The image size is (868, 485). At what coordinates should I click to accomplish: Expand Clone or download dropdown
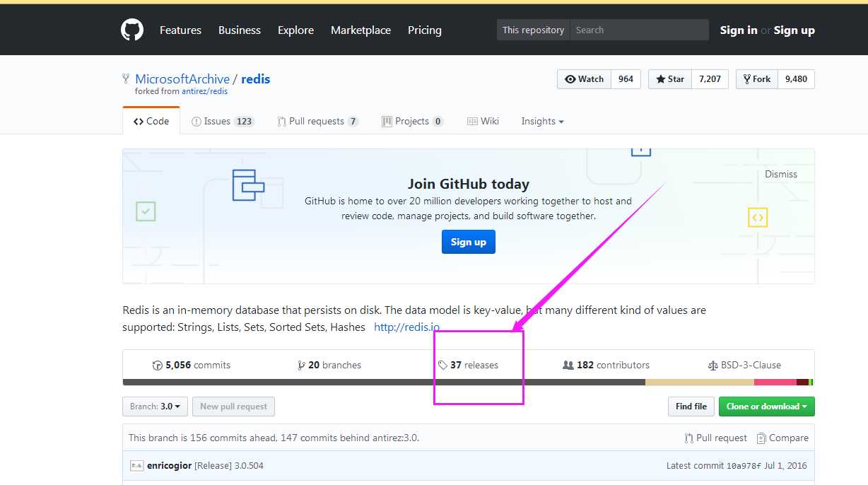tap(766, 407)
